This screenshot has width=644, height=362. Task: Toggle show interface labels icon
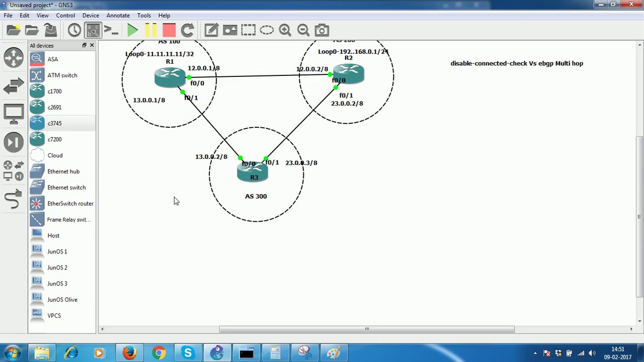click(93, 30)
